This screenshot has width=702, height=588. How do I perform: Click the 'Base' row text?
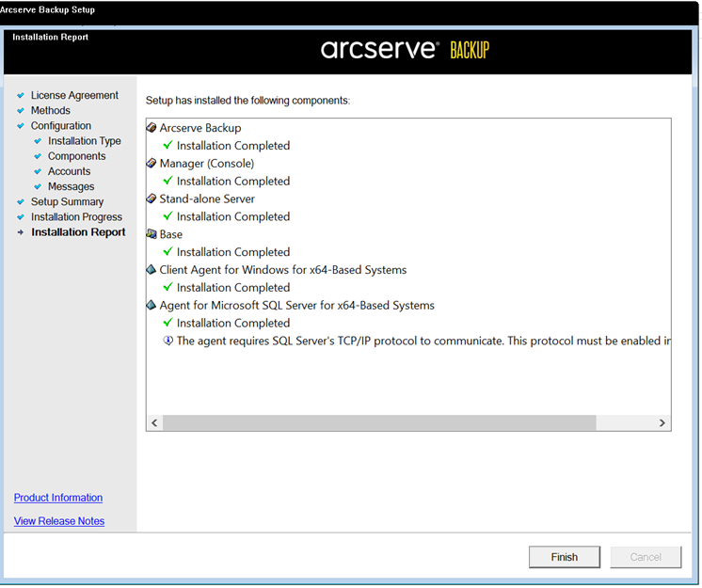pyautogui.click(x=171, y=234)
